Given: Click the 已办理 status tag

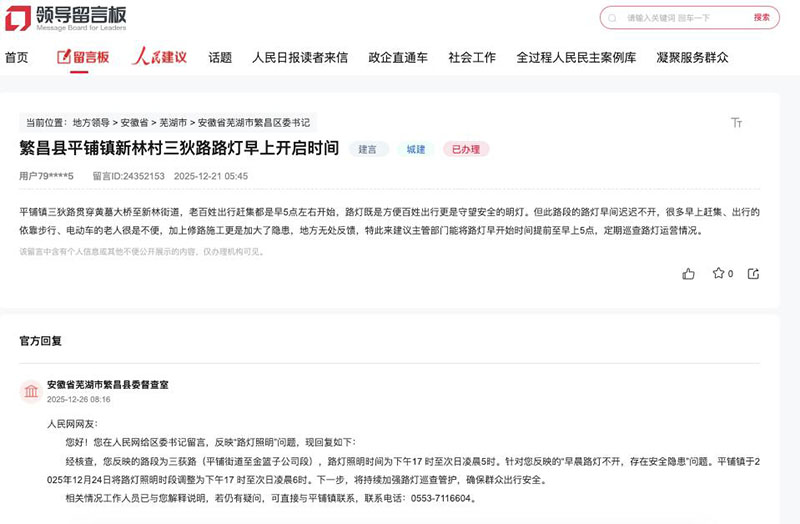Looking at the screenshot, I should [x=466, y=149].
